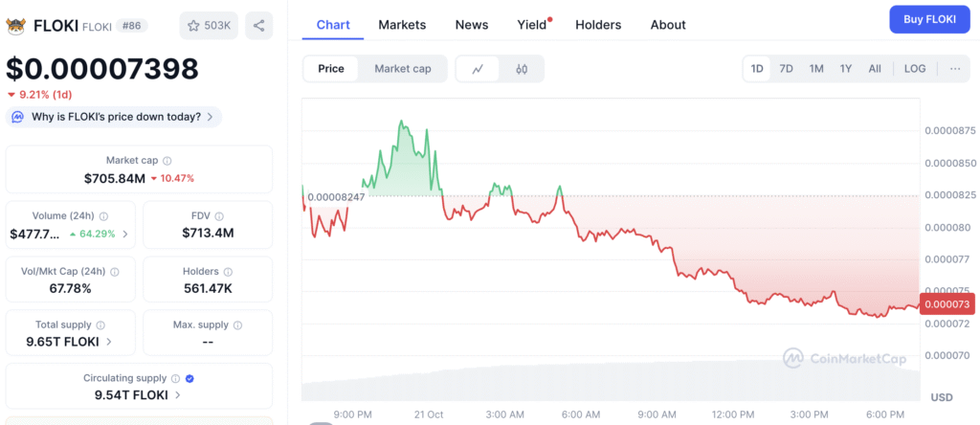Viewport: 980px width, 425px height.
Task: Click the Holders info icon
Action: tap(228, 272)
